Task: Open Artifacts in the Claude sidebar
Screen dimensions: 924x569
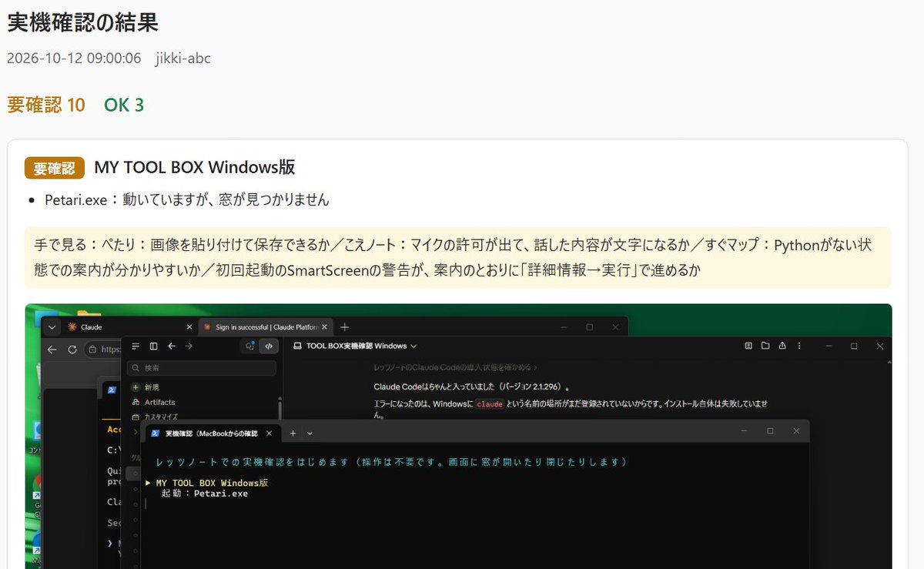Action: 152,402
